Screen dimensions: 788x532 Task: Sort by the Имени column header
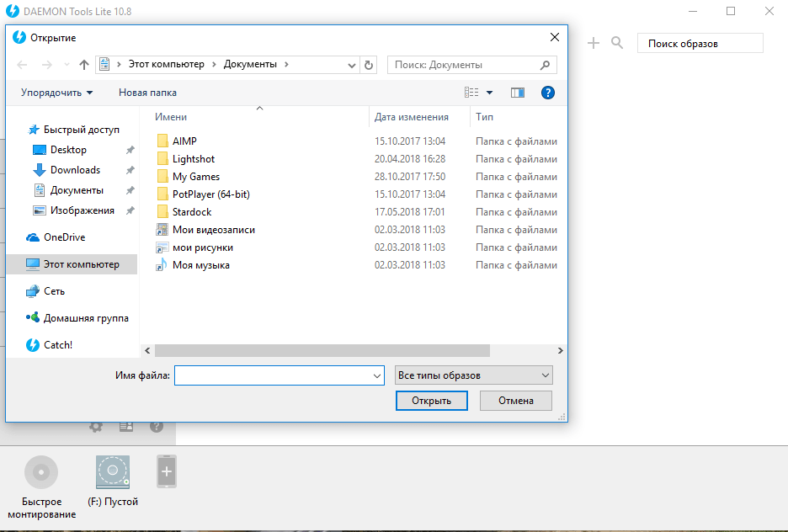[x=170, y=117]
